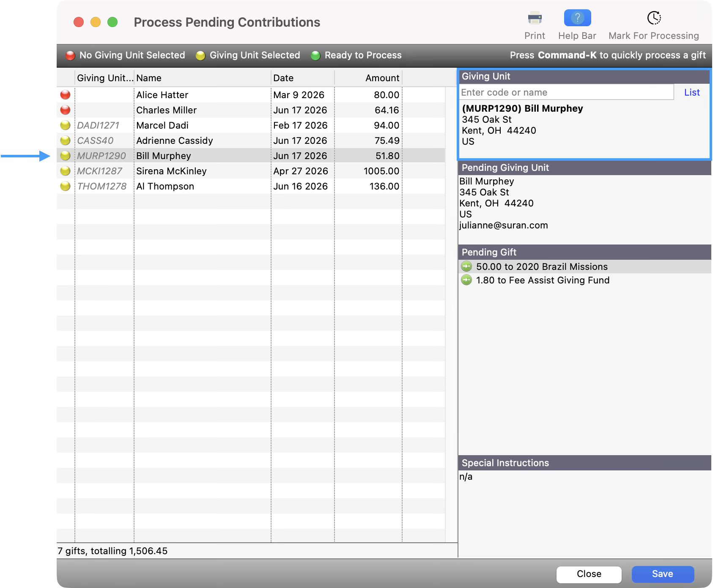Select the Al Thompson 136.00 gift row
713x588 pixels.
251,186
